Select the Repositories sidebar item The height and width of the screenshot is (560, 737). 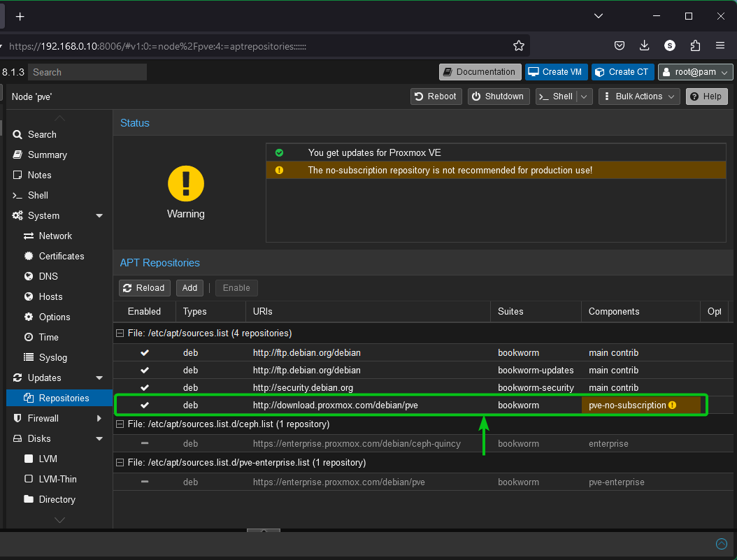[59, 398]
